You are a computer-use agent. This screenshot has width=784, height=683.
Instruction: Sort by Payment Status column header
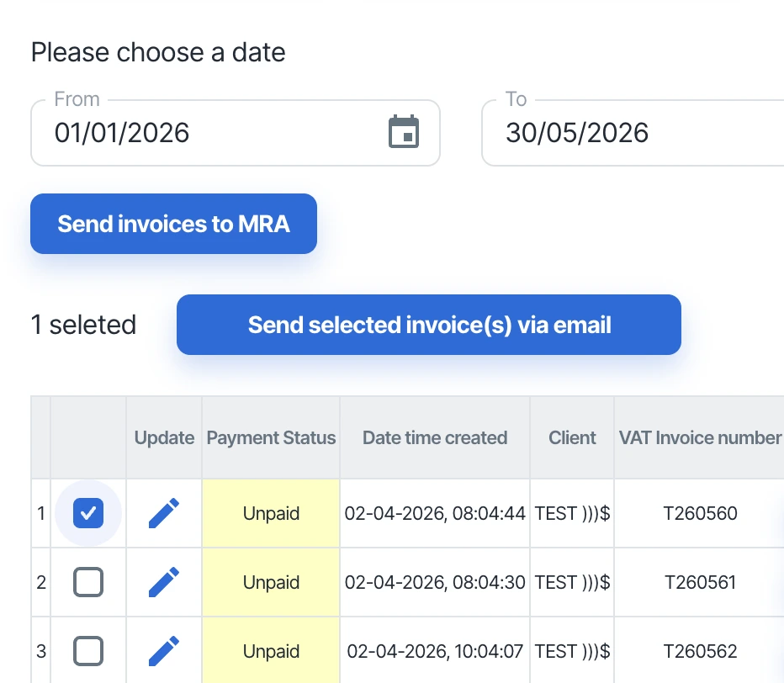271,437
